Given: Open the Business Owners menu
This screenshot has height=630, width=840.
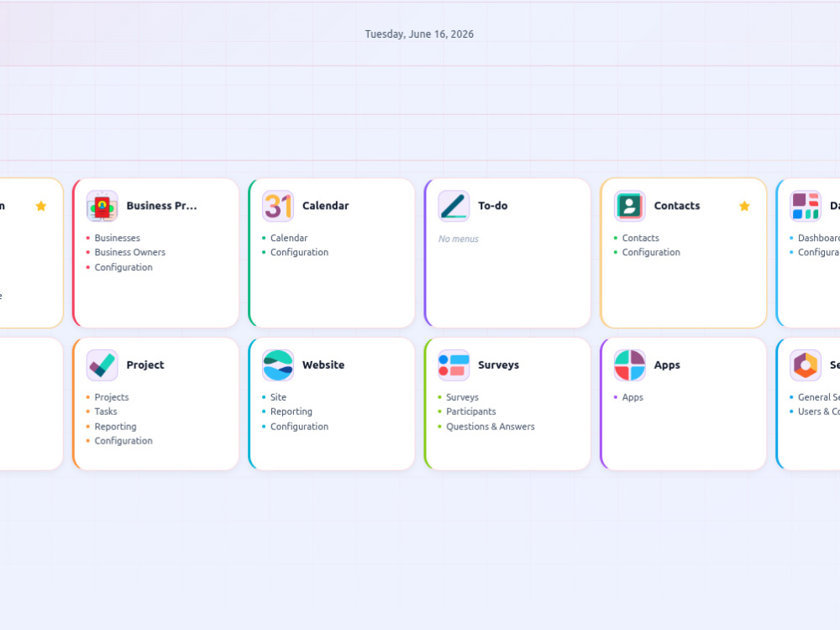Looking at the screenshot, I should coord(129,252).
